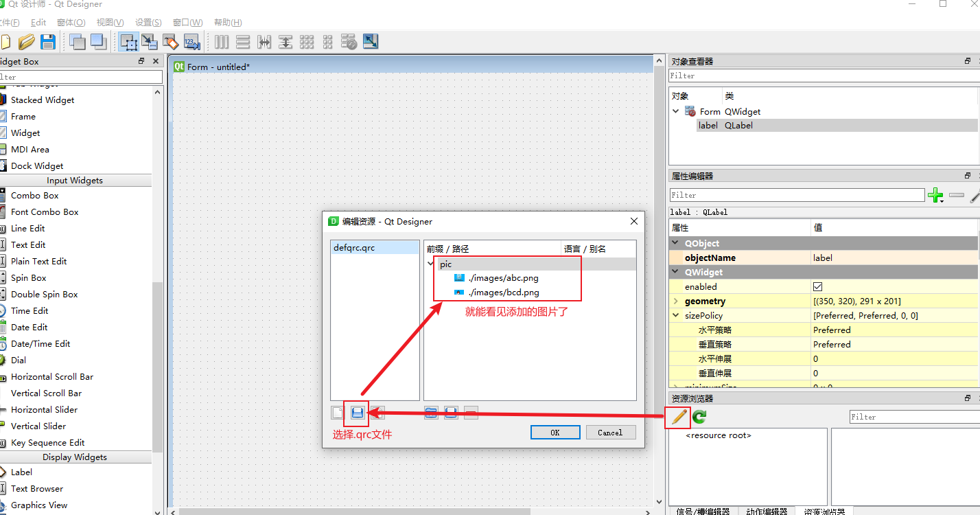Viewport: 980px width, 515px height.
Task: Collapse the sizePolicy property section
Action: pos(675,315)
